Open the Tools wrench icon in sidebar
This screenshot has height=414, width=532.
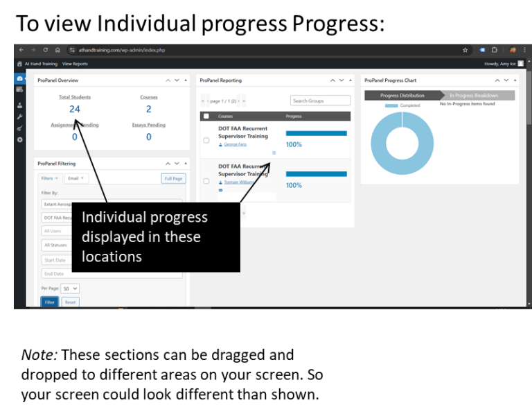(x=19, y=117)
